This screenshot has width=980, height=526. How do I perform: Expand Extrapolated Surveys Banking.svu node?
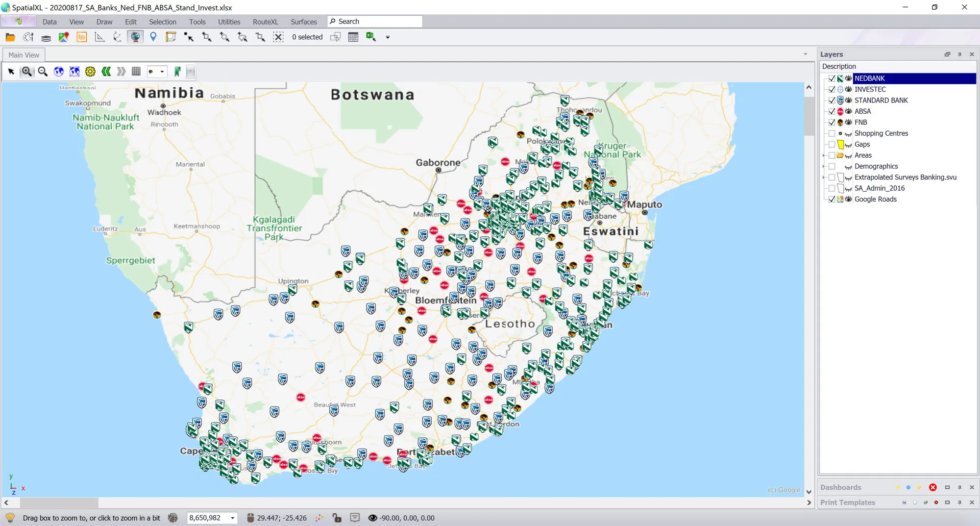point(824,177)
